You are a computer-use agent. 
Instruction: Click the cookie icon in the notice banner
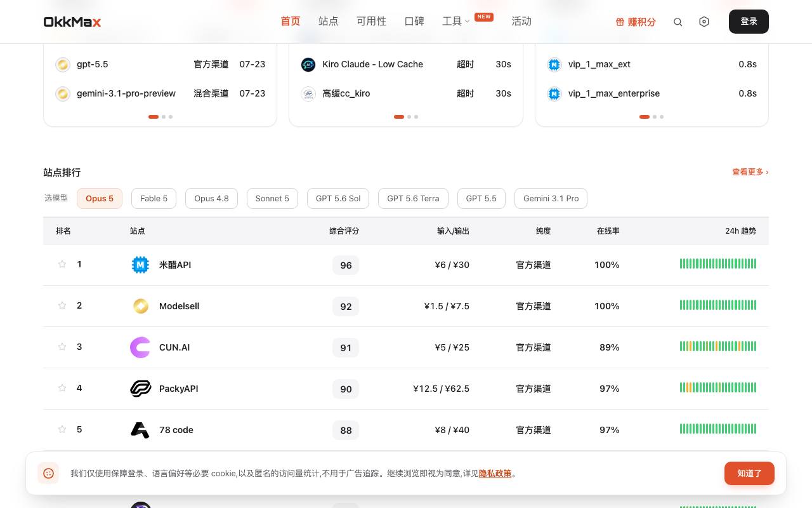(48, 473)
